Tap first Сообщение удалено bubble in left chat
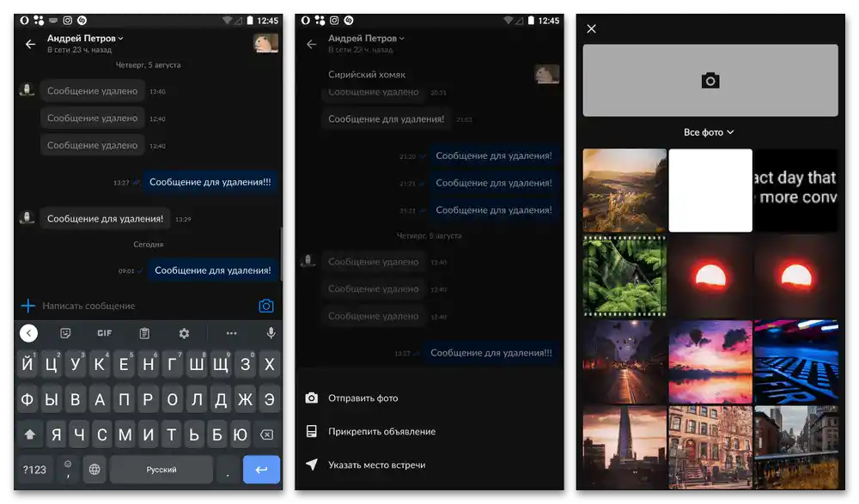This screenshot has height=504, width=859. click(x=92, y=91)
